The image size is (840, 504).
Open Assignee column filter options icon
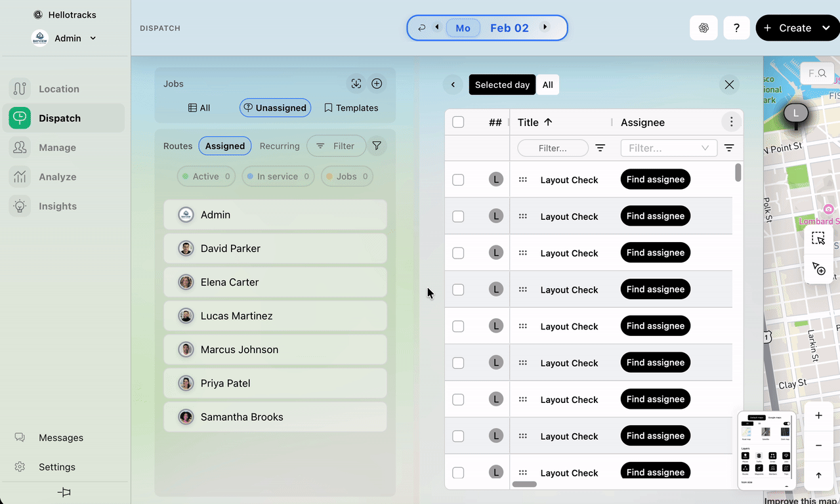tap(729, 148)
